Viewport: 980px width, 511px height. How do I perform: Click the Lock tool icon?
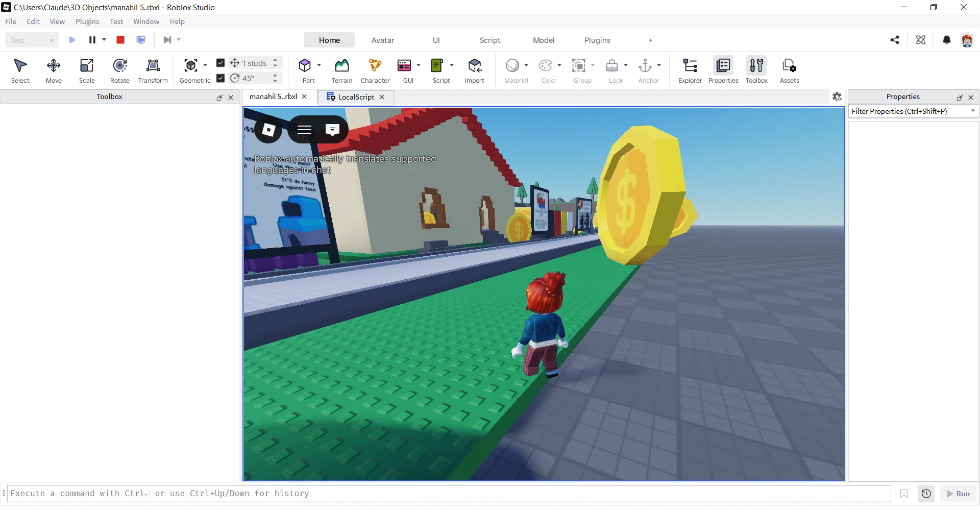click(612, 65)
